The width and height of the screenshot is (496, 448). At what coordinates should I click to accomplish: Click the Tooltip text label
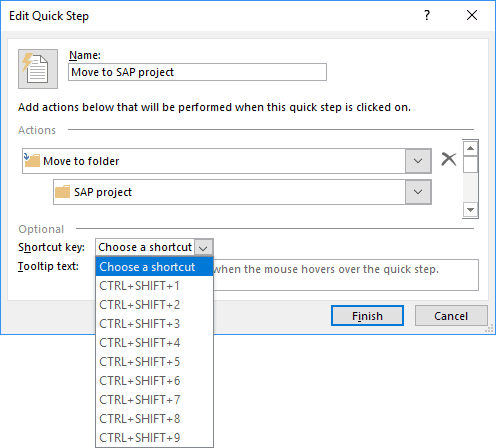[48, 266]
